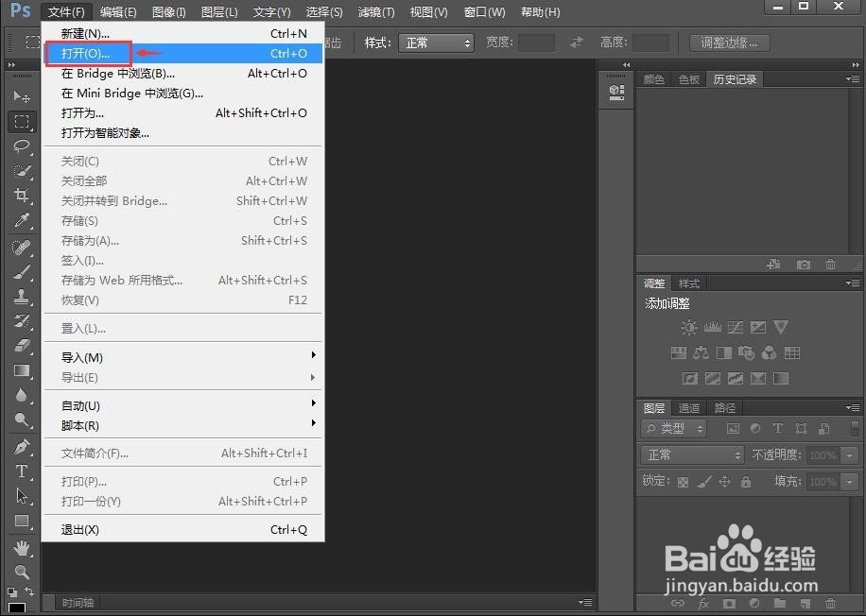866x616 pixels.
Task: Switch to the 通道 channels tab
Action: [x=689, y=407]
